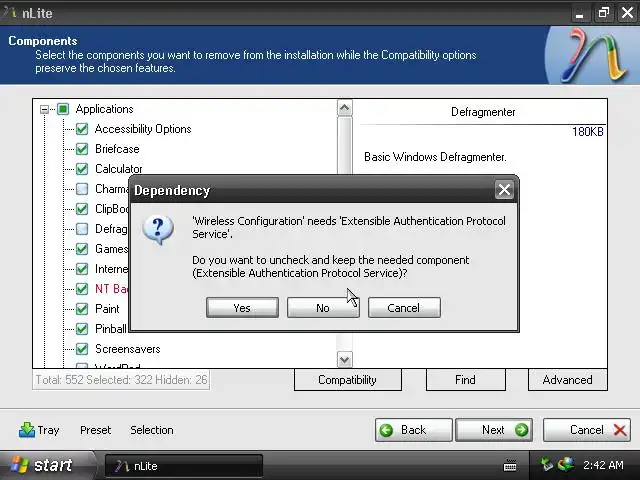
Task: Cancel the Dependency dialog
Action: tap(404, 308)
